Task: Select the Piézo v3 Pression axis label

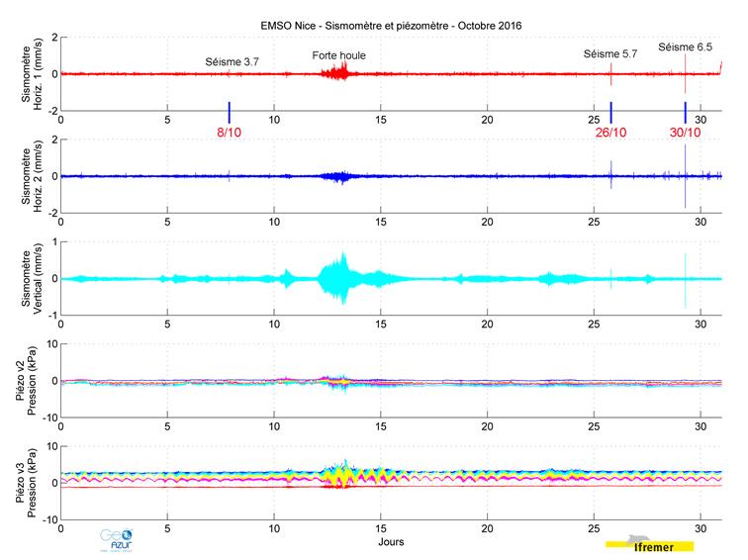Action: click(29, 483)
